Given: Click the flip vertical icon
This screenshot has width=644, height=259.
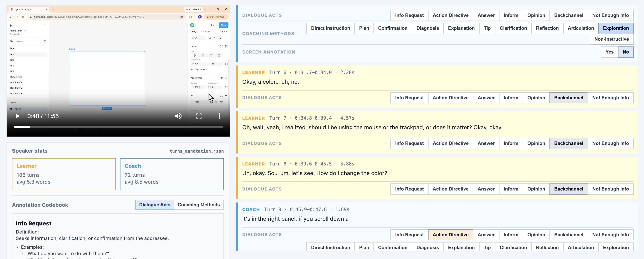Looking at the screenshot, I should click(x=220, y=38).
